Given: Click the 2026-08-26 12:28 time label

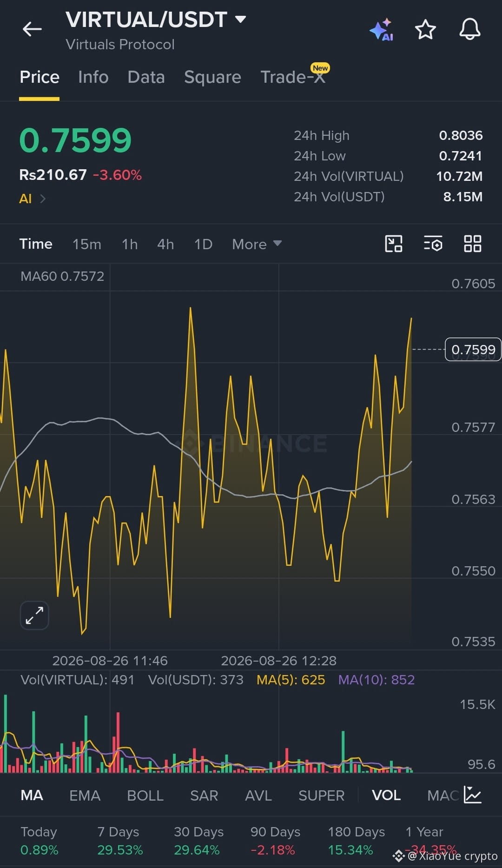Looking at the screenshot, I should [x=278, y=661].
